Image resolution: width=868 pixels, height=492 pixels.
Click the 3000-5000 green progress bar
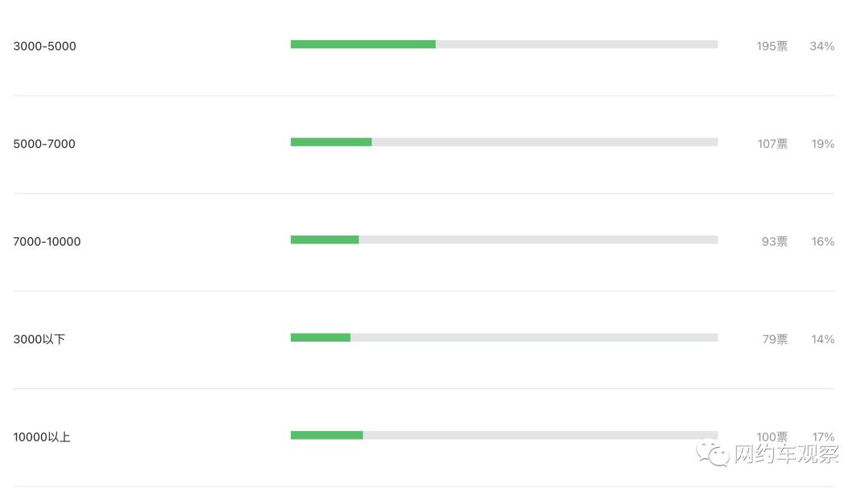[363, 44]
